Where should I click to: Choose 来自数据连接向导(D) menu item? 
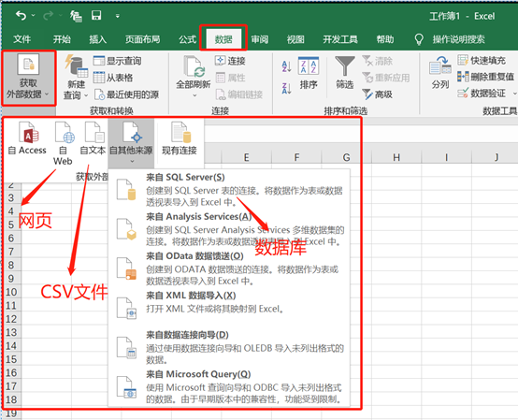pyautogui.click(x=229, y=347)
